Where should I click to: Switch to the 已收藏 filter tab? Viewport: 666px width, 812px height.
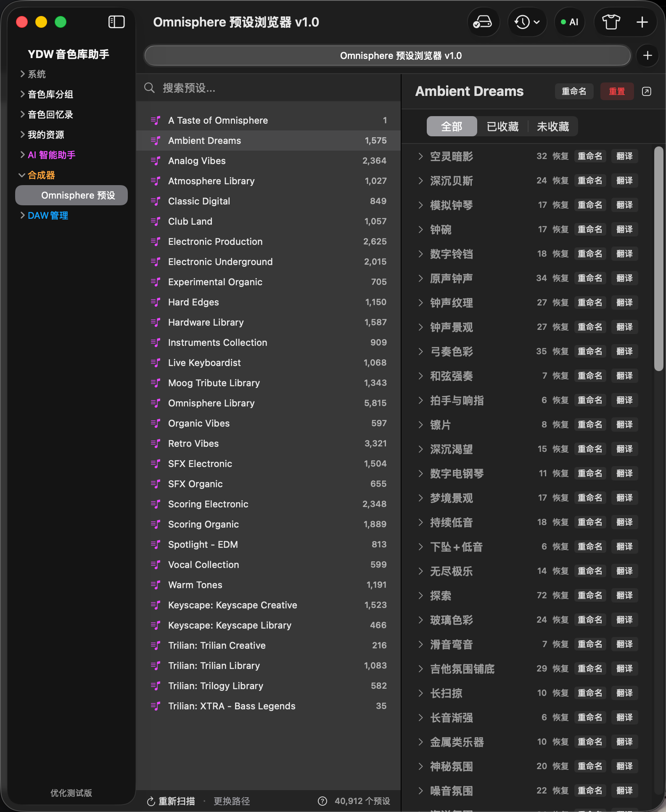502,127
